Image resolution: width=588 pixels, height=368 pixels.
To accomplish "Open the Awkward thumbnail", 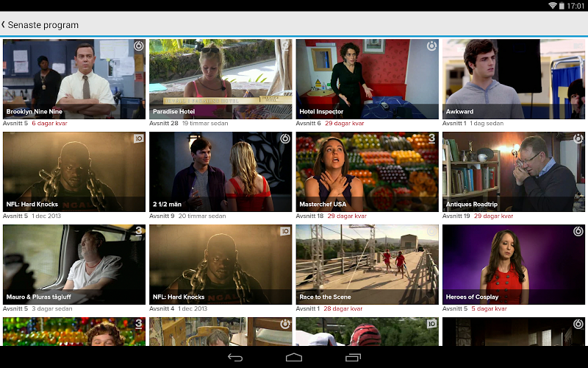I will (x=514, y=79).
